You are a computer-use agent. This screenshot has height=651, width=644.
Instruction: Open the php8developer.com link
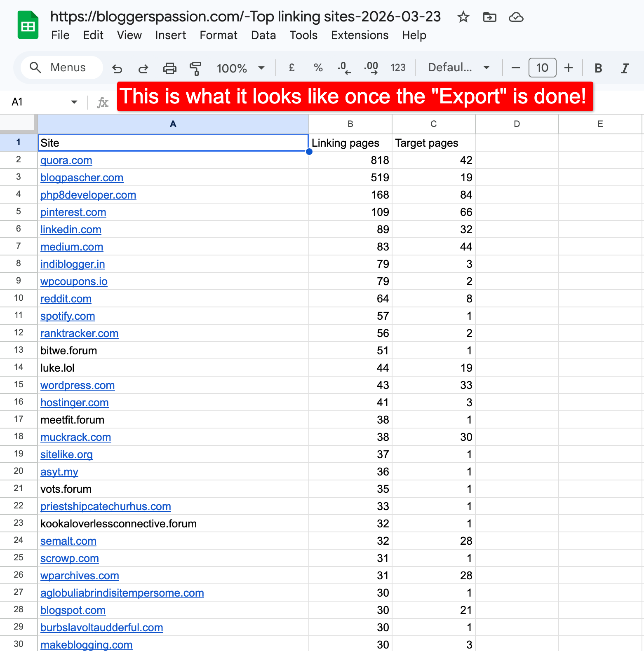[88, 195]
